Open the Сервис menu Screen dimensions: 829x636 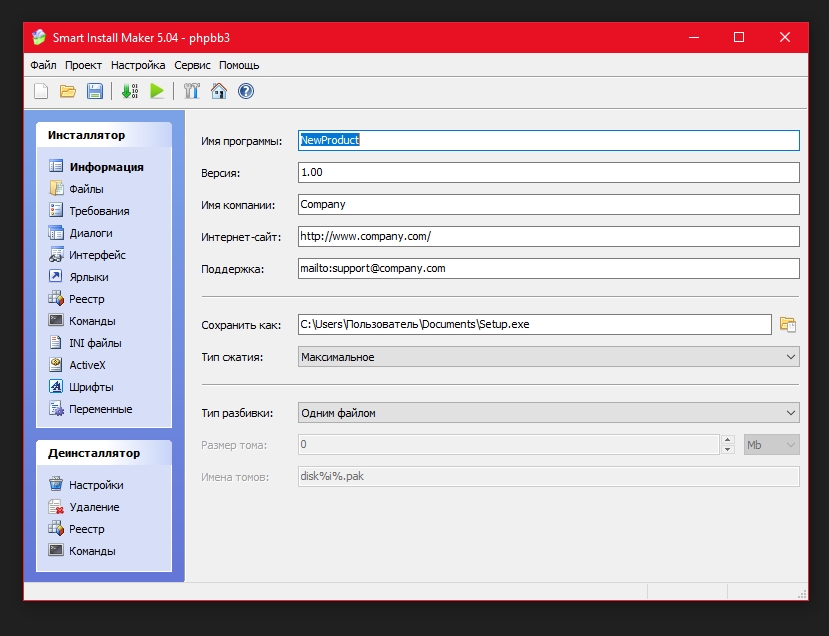point(192,65)
